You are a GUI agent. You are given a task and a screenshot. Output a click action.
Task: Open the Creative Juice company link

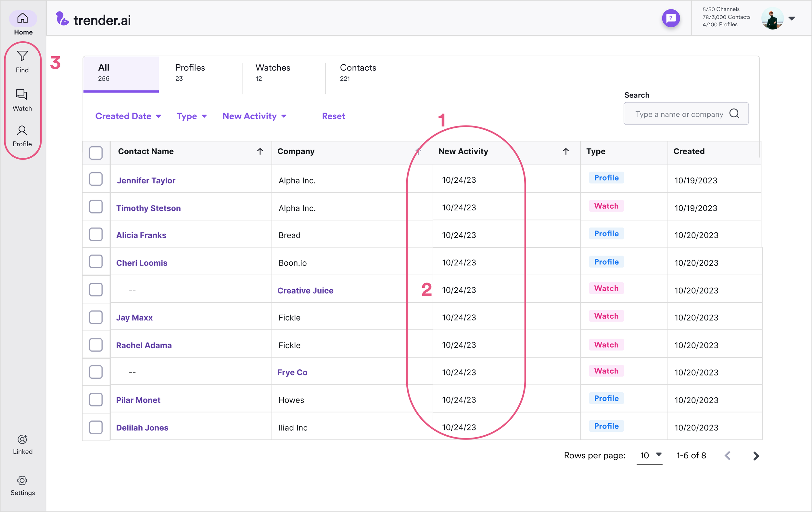(x=305, y=291)
